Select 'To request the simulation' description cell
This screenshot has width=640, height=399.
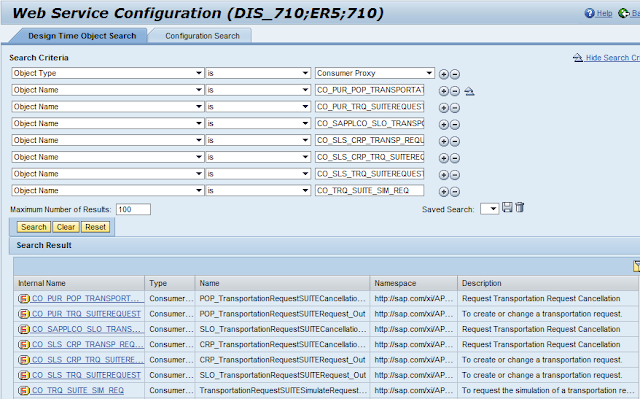[548, 390]
